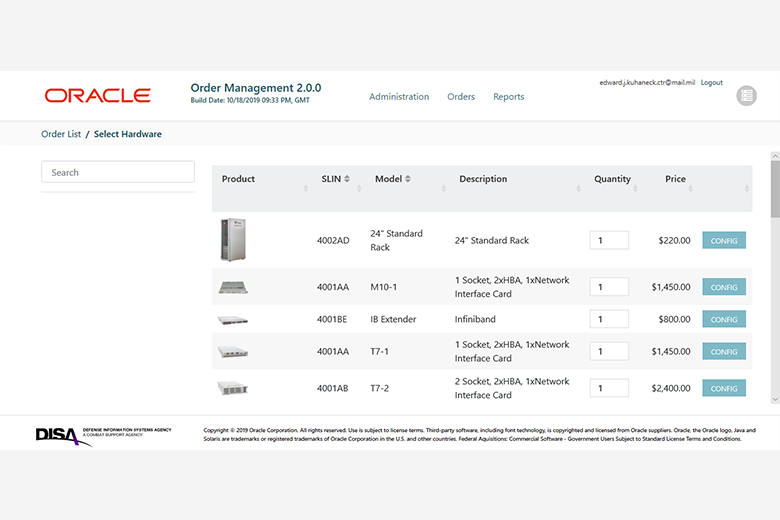Click quantity field for 24" Standard Rack
The image size is (780, 520).
coord(609,240)
